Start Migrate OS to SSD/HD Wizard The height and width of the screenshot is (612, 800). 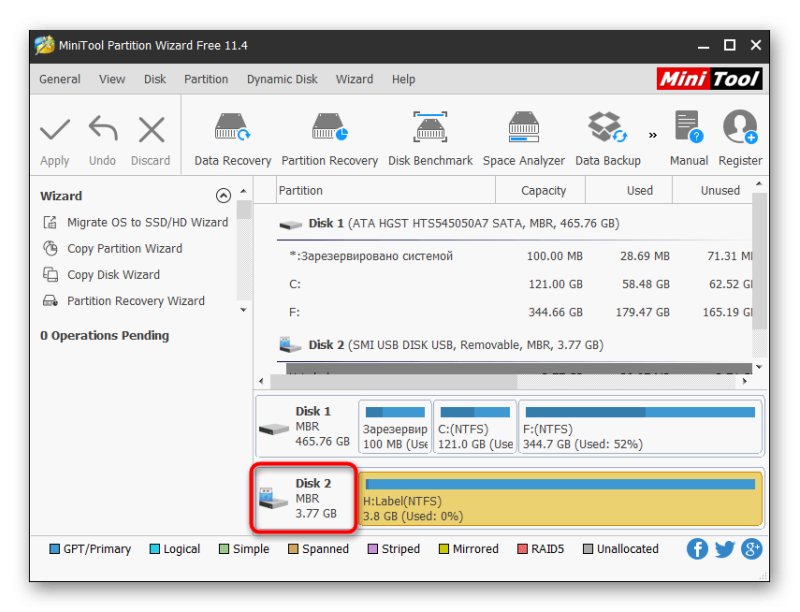[147, 222]
